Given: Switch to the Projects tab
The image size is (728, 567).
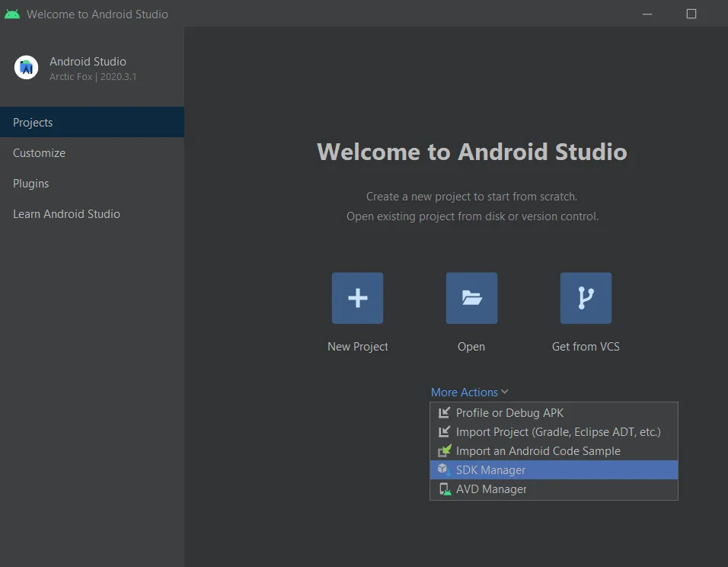Looking at the screenshot, I should coord(33,123).
